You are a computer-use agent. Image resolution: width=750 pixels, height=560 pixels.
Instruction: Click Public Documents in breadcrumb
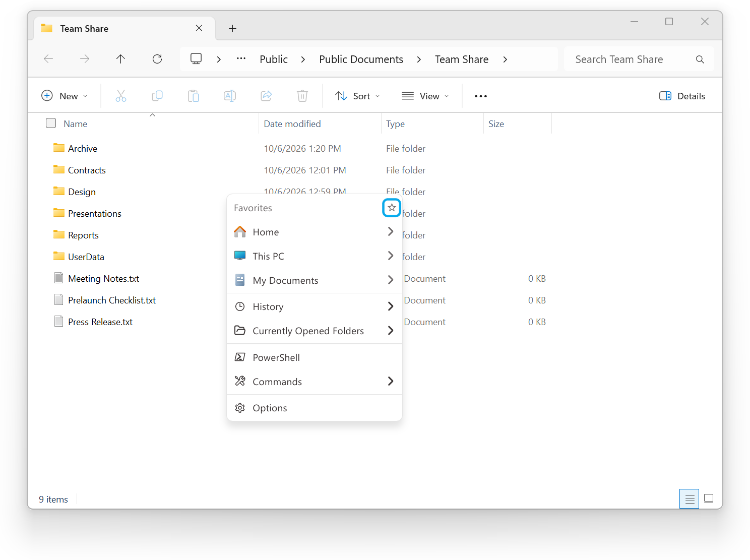tap(361, 59)
